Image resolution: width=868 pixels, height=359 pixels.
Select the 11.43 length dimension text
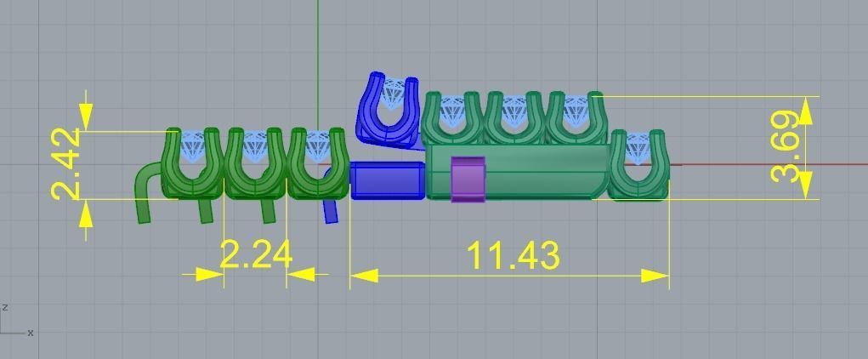click(x=513, y=256)
